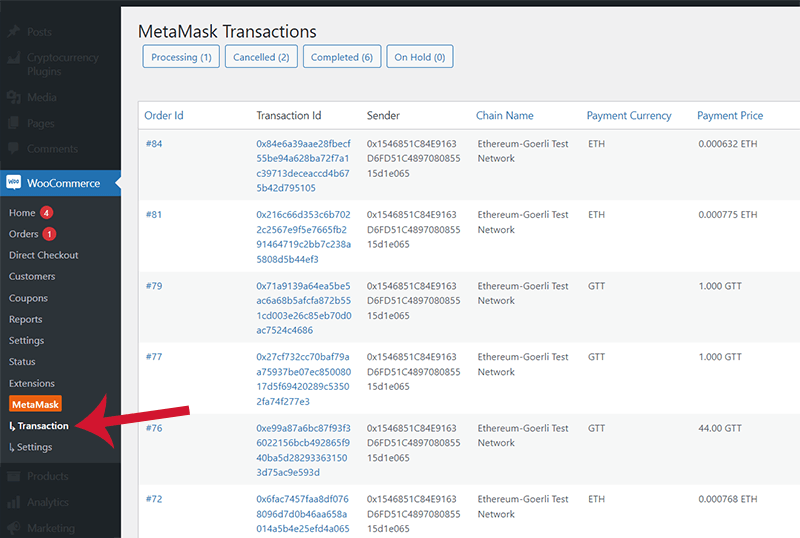Image resolution: width=800 pixels, height=538 pixels.
Task: Click the 44.00 GTT price
Action: (x=720, y=428)
